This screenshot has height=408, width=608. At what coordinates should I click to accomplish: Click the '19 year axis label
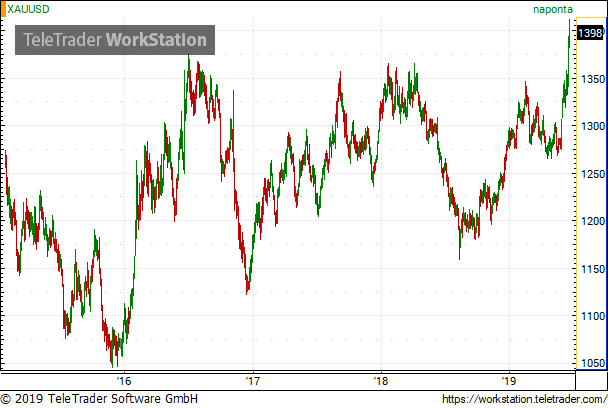pos(509,381)
